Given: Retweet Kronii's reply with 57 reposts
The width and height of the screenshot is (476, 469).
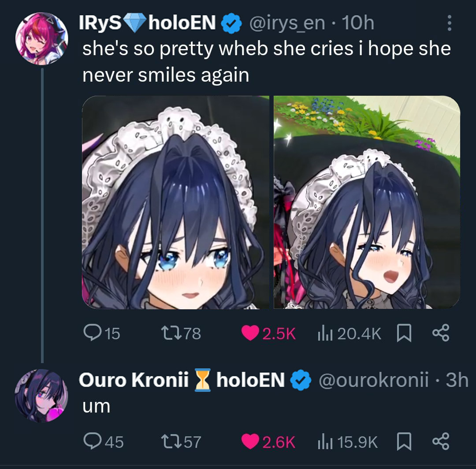Looking at the screenshot, I should coord(171,442).
